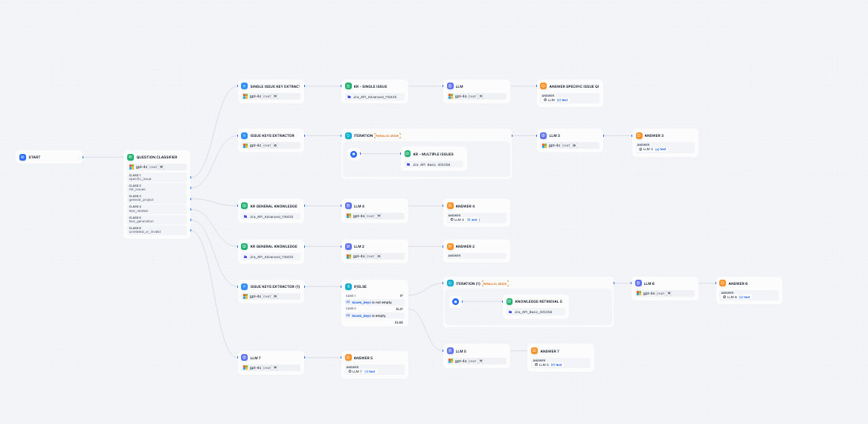868x424 pixels.
Task: Click the LLM 7 text variable in Answer 5
Action: coord(363,371)
